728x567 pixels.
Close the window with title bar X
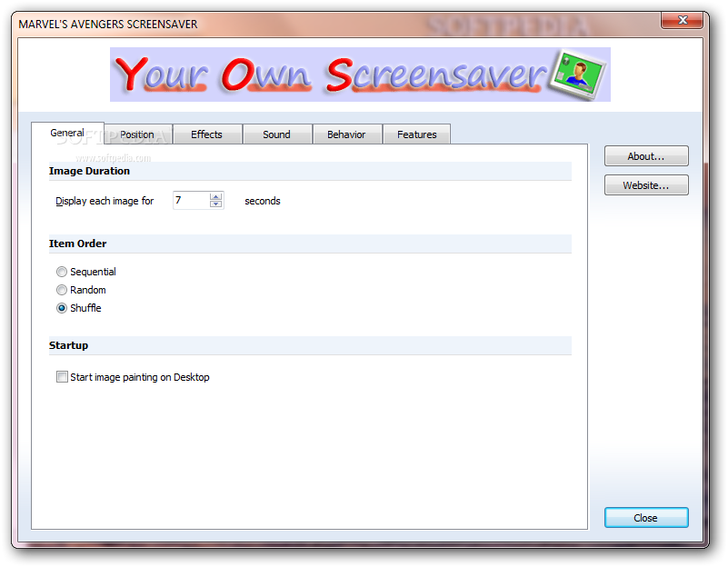tap(682, 20)
